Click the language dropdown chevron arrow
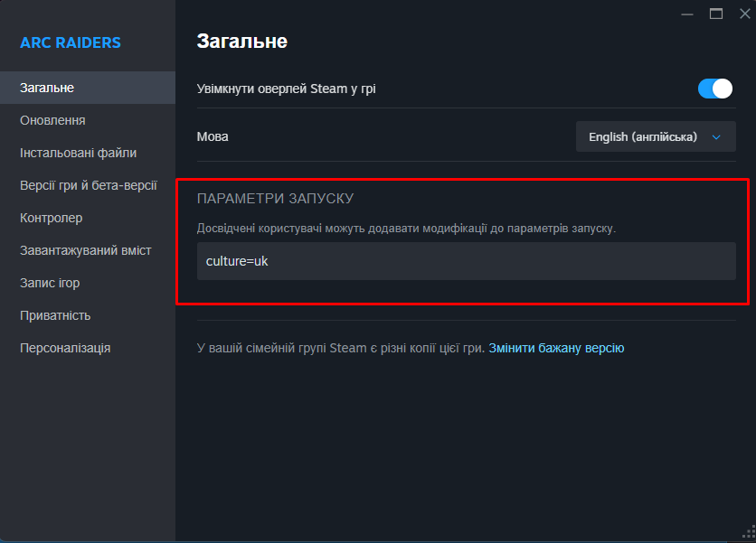This screenshot has height=543, width=756. 716,137
